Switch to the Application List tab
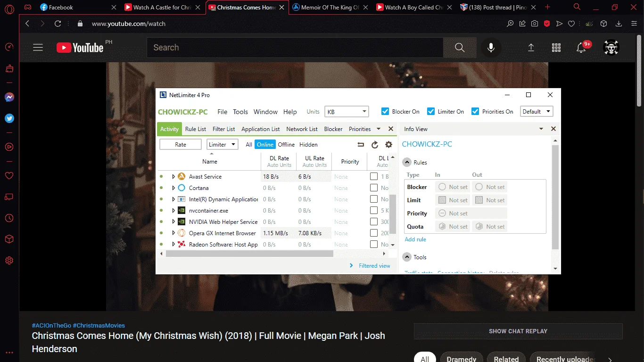Screen dimensions: 644x362 click(x=261, y=129)
